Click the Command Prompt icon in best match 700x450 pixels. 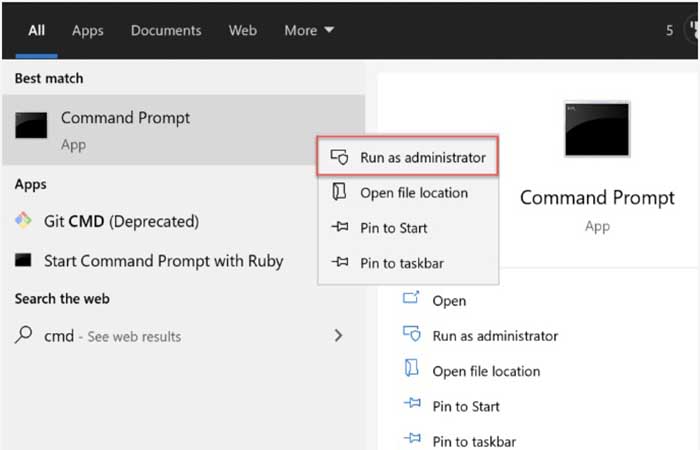(x=31, y=125)
